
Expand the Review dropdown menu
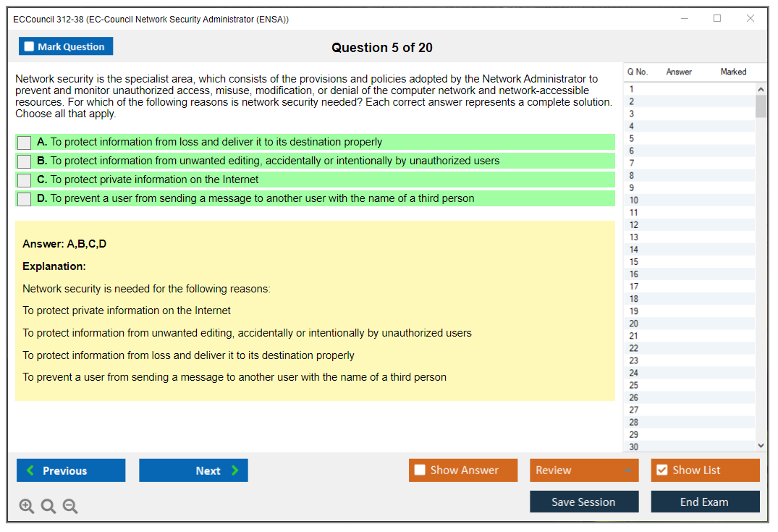point(627,470)
